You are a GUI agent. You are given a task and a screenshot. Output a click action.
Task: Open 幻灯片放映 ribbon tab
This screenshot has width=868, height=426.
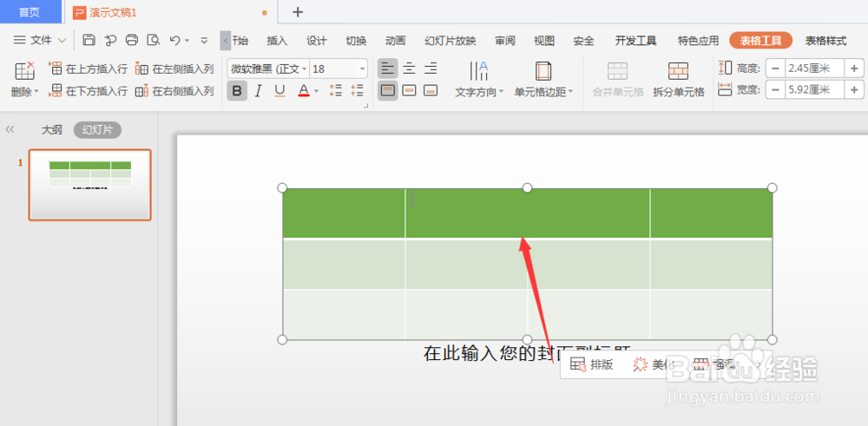[x=450, y=41]
